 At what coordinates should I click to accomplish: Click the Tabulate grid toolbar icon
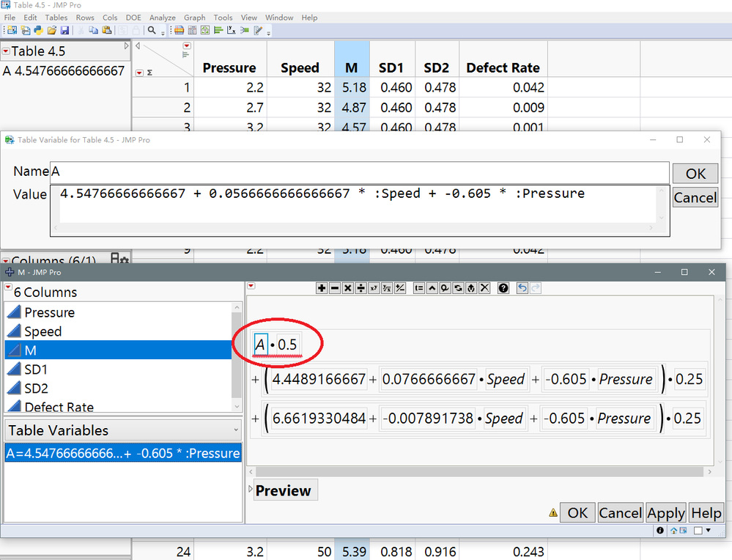point(192,30)
